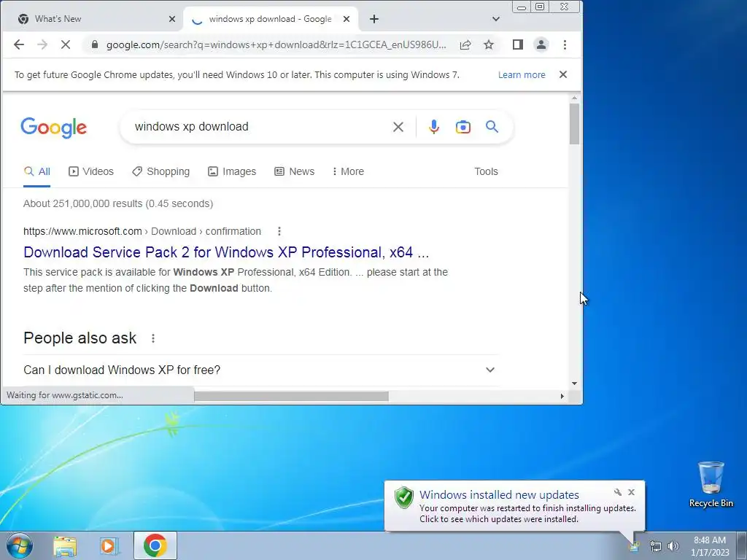Open the People also ask options
This screenshot has width=747, height=560.
pyautogui.click(x=153, y=338)
